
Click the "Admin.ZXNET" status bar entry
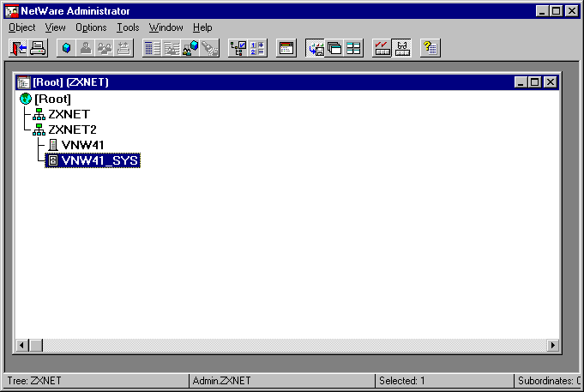tap(221, 381)
